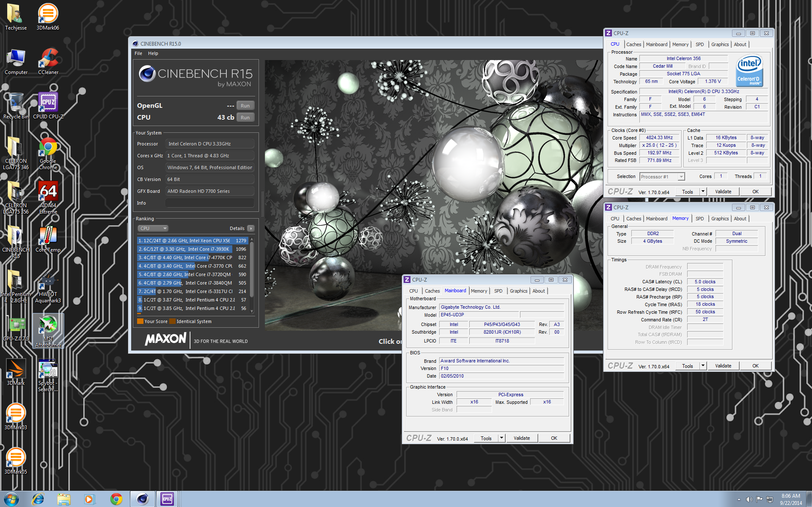Click OK in the top CPU-Z window

[755, 192]
